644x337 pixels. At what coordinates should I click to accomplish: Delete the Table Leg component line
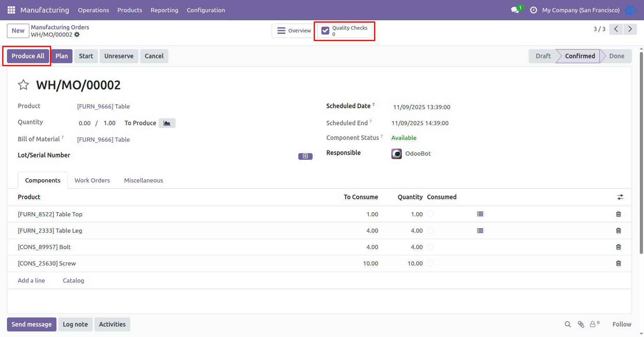point(619,231)
